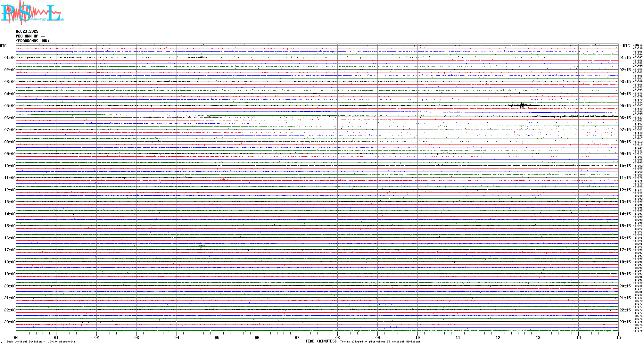Click the 17:00 UTC label on left
Viewport: 644px width, 346px height.
point(10,250)
